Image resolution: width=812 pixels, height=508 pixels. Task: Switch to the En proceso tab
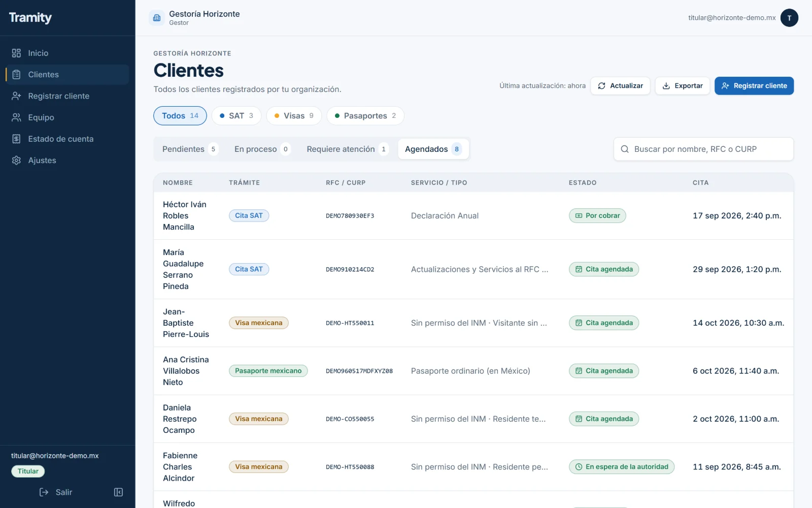point(262,149)
